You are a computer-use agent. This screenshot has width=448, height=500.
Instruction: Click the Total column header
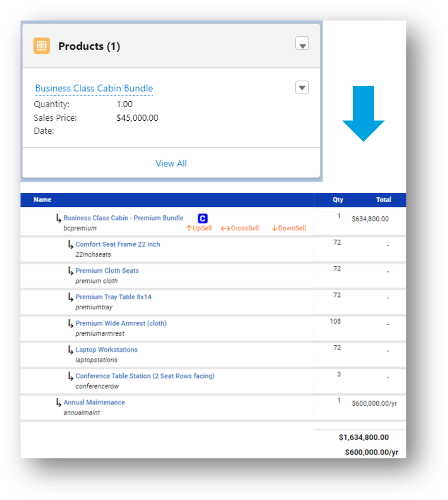tap(384, 200)
